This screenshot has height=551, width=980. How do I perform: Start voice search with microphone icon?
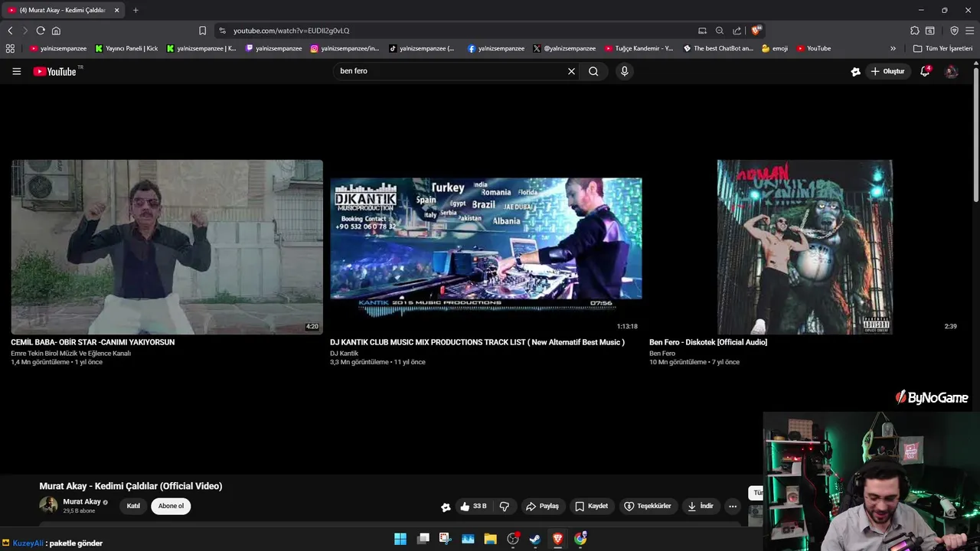pyautogui.click(x=624, y=71)
